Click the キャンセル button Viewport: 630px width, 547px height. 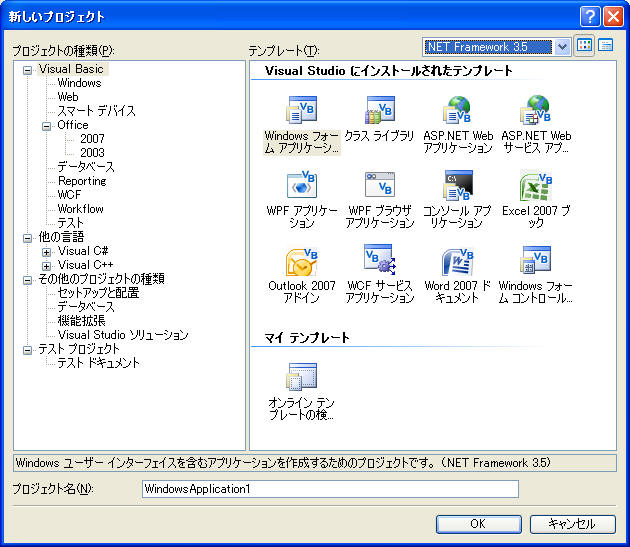tap(573, 524)
